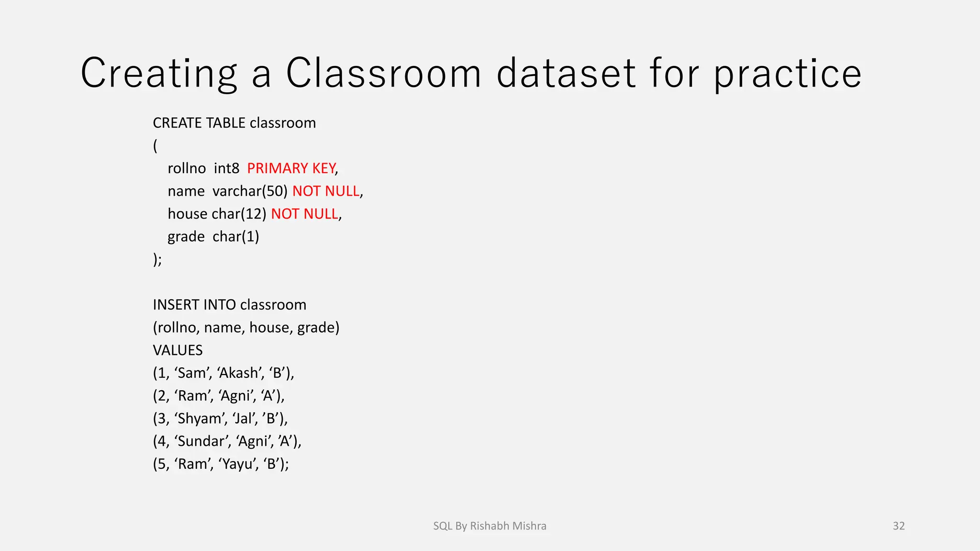Click the 'INSERT INTO classroom' line
The width and height of the screenshot is (980, 551).
click(229, 305)
